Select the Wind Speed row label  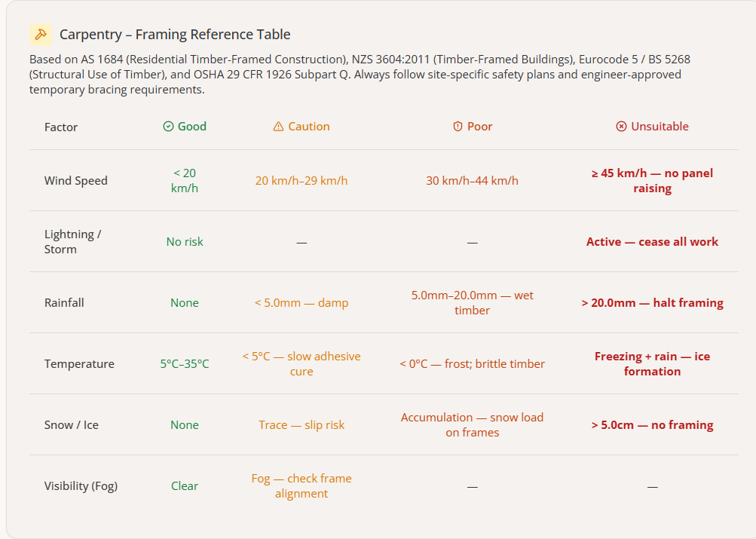pos(75,181)
